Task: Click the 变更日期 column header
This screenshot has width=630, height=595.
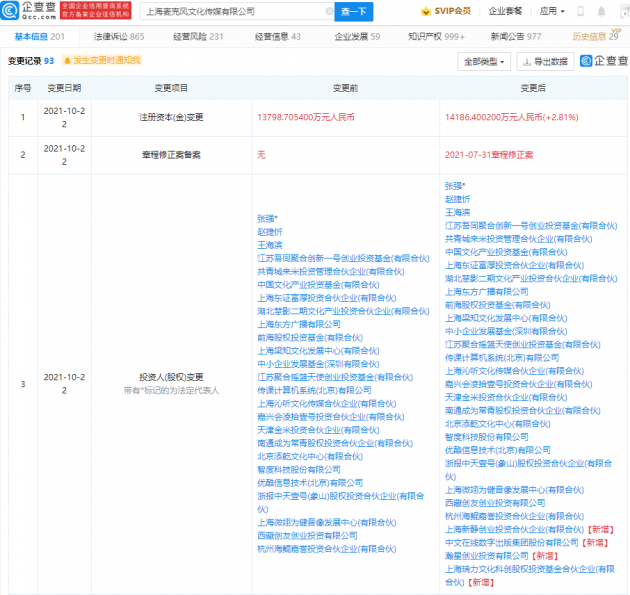Action: [x=64, y=88]
